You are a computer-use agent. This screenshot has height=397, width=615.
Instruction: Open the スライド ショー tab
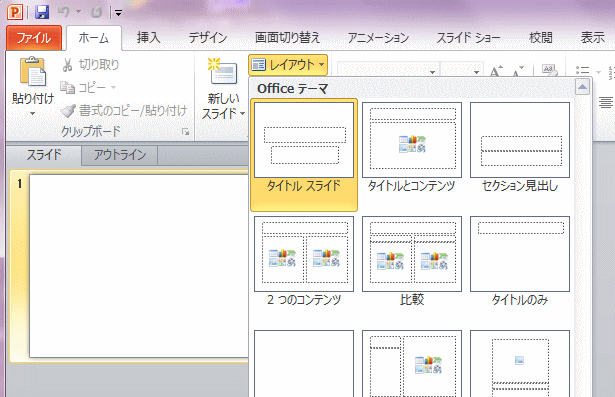(468, 38)
